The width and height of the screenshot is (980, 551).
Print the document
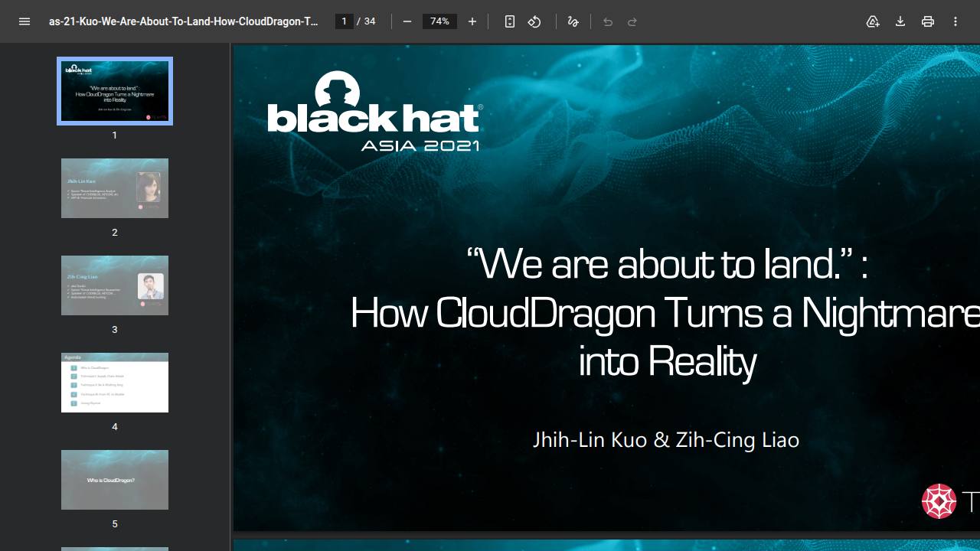pyautogui.click(x=928, y=21)
